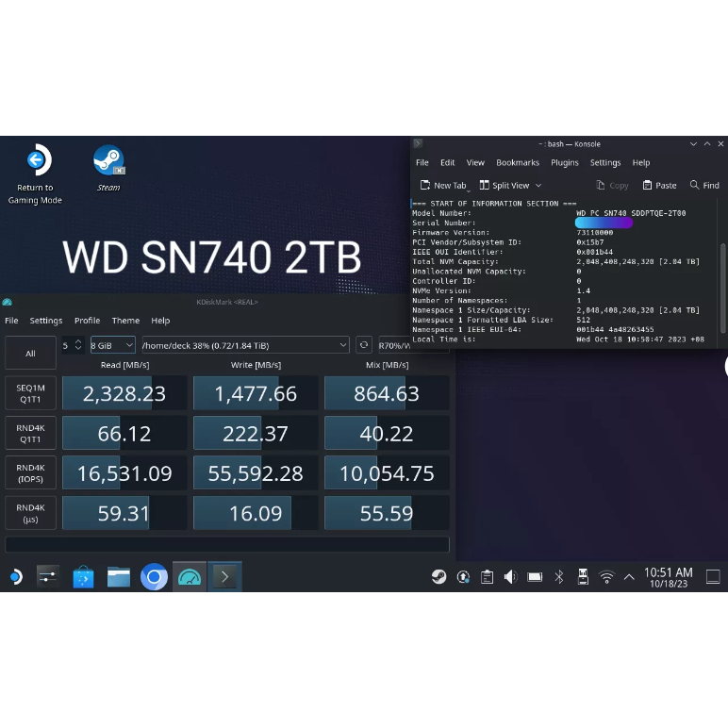Click SEQ1M mix value 864.63
728x728 pixels.
(387, 393)
